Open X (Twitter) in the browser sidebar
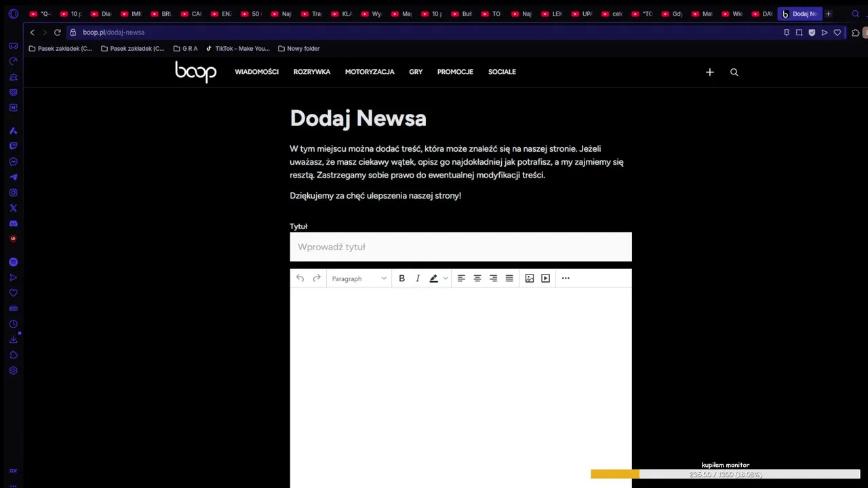 (x=13, y=208)
